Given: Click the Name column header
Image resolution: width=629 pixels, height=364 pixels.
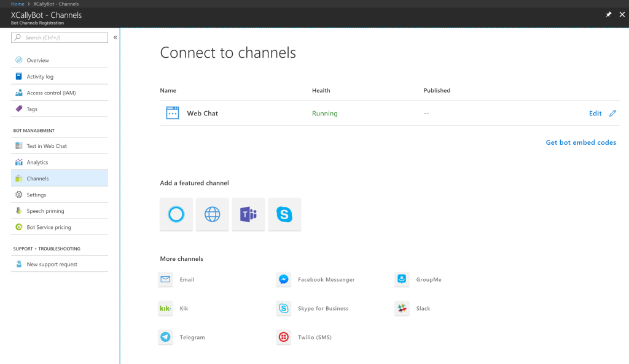Looking at the screenshot, I should [168, 91].
